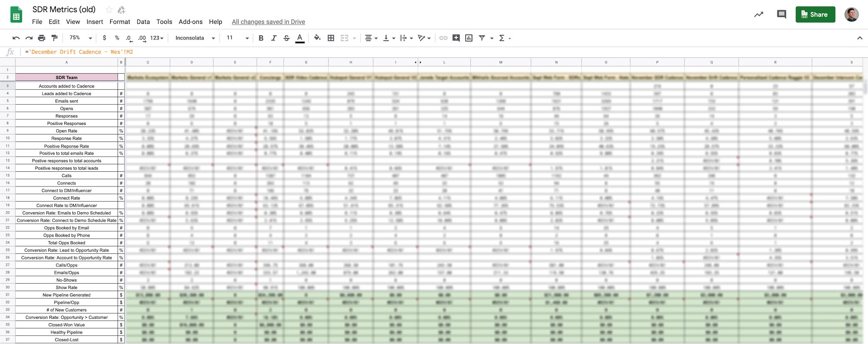868x344 pixels.
Task: Open the activity dashboard trend icon
Action: point(759,14)
